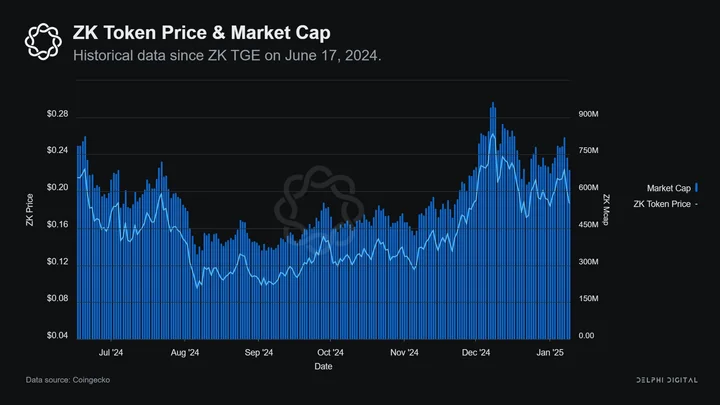Click the 900M market cap axis tick

[x=588, y=114]
